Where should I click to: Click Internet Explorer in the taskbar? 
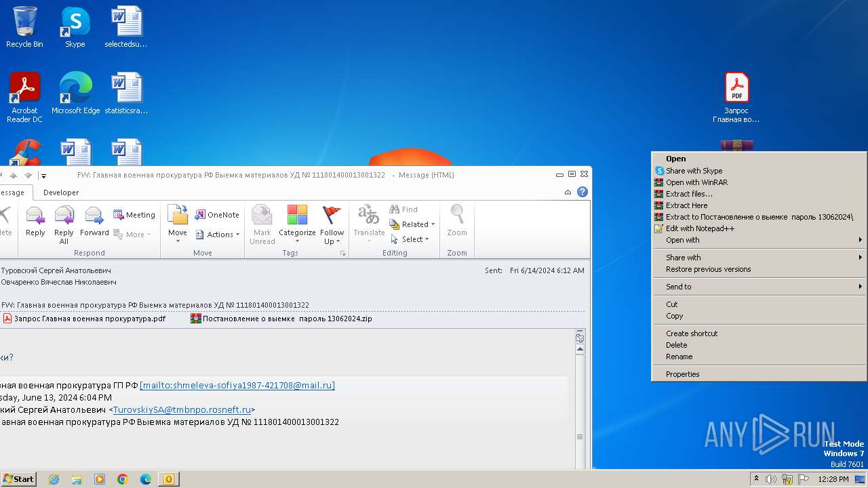(x=54, y=479)
